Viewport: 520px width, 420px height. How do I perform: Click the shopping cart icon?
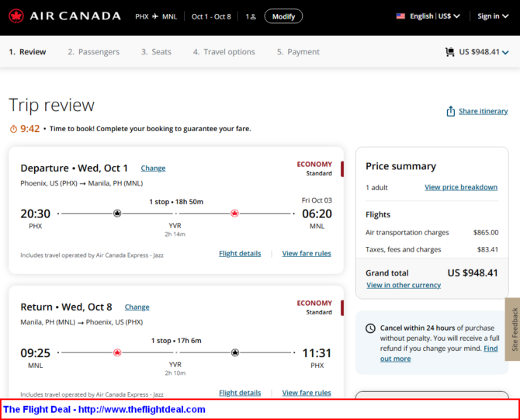[x=450, y=52]
